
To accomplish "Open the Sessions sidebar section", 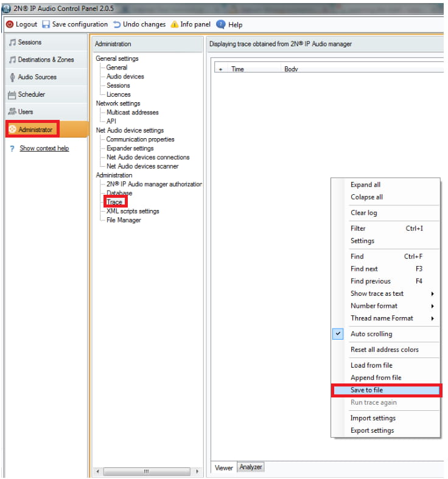I will (x=47, y=42).
